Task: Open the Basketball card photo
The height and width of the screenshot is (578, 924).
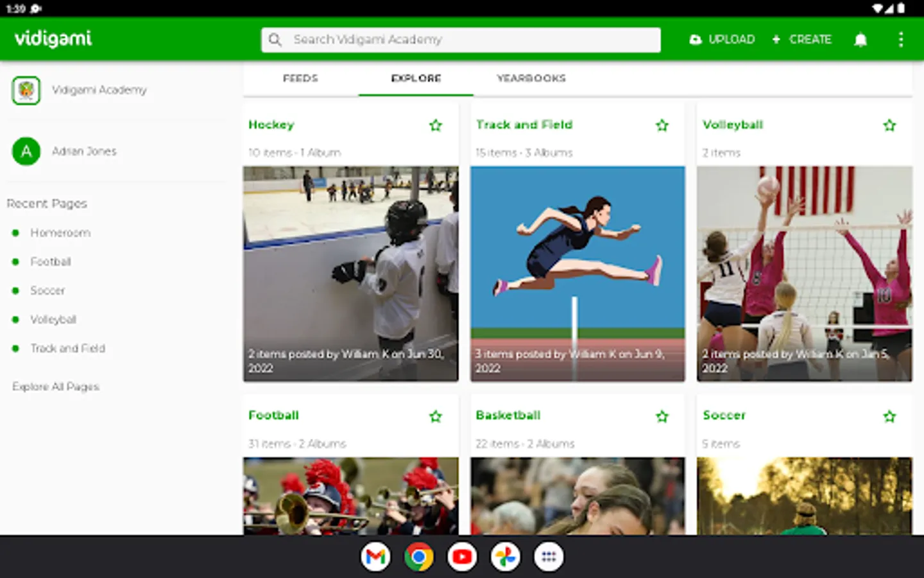Action: point(577,496)
